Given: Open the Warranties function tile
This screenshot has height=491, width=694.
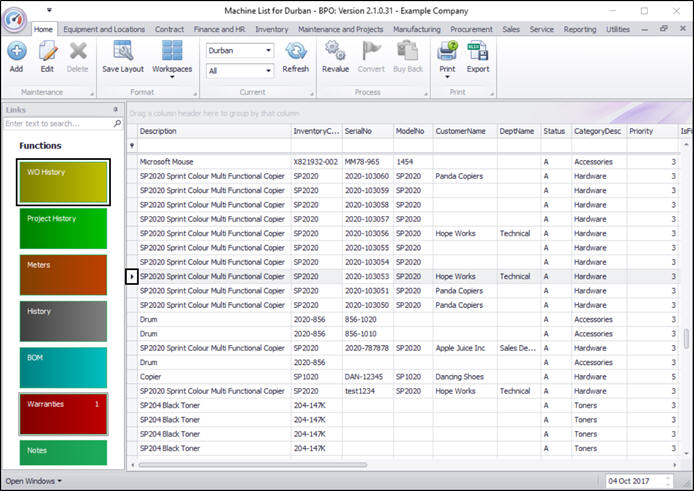Looking at the screenshot, I should pos(64,413).
